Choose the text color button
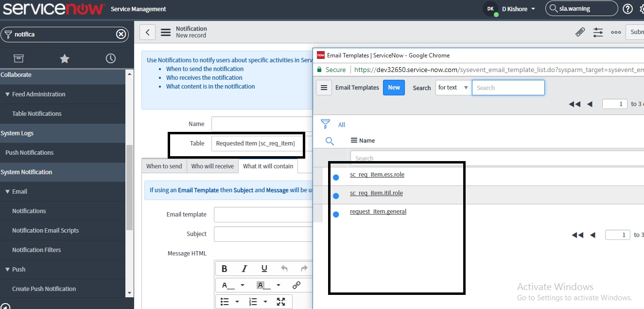644x309 pixels. (228, 285)
